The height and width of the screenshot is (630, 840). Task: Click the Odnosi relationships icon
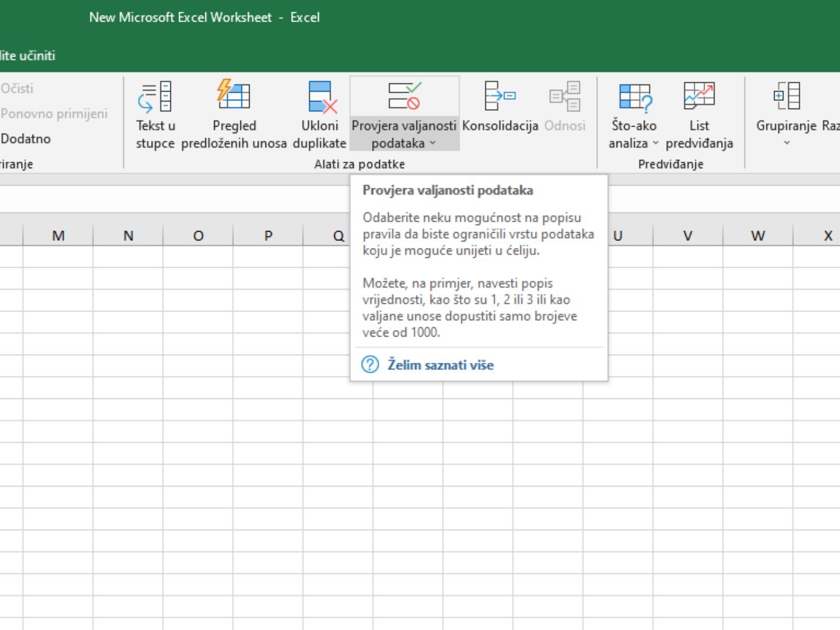pyautogui.click(x=565, y=96)
